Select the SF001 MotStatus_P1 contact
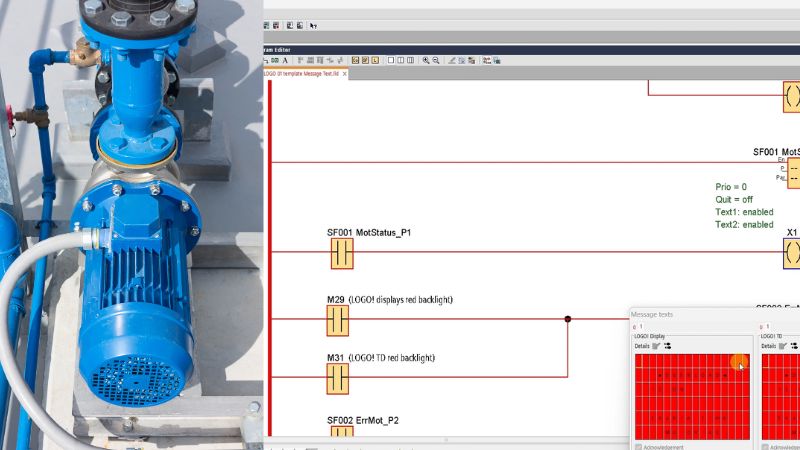800x450 pixels. click(x=342, y=254)
